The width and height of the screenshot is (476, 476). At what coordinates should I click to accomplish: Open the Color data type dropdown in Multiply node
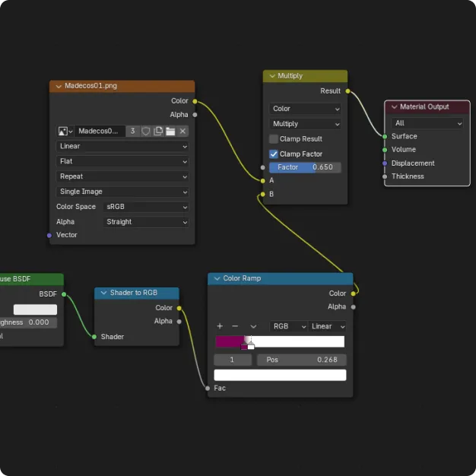pyautogui.click(x=305, y=109)
